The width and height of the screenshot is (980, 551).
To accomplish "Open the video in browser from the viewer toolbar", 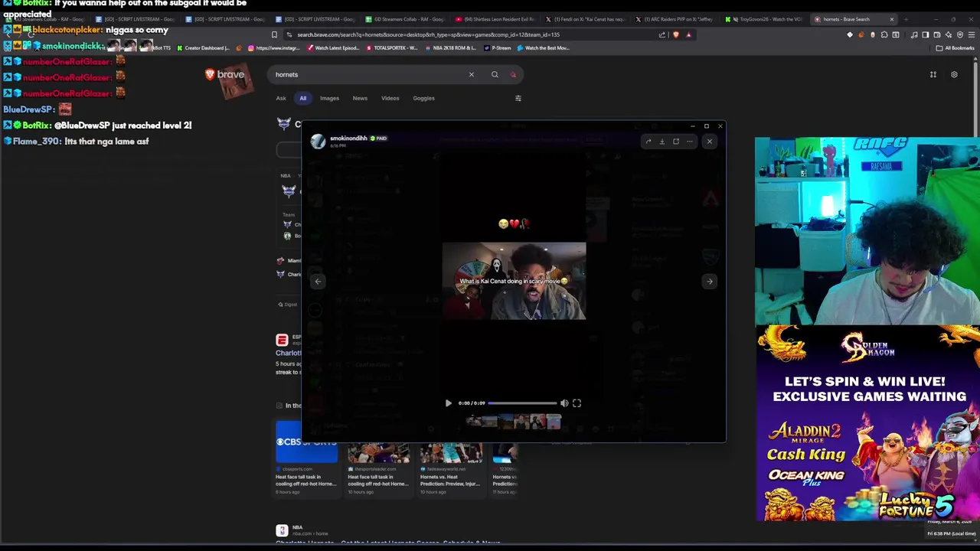I will coord(676,141).
